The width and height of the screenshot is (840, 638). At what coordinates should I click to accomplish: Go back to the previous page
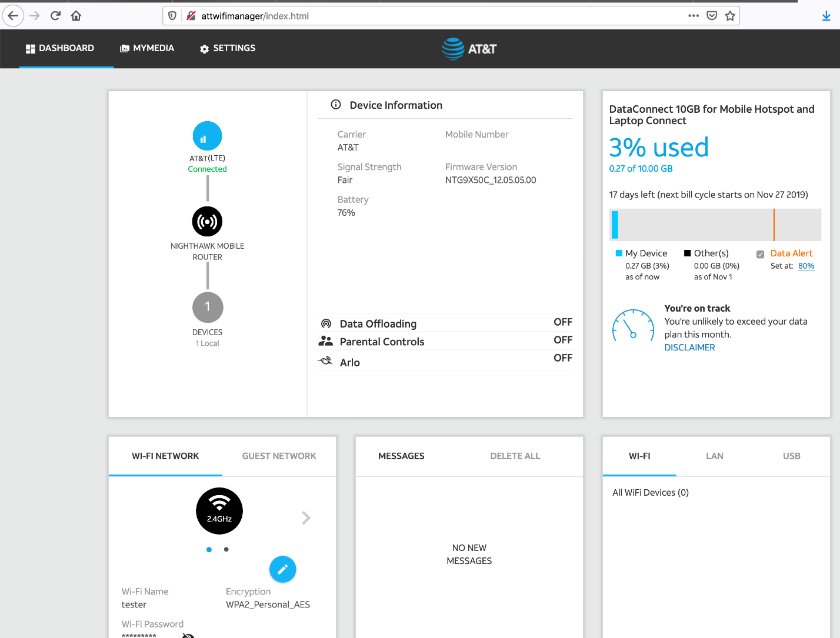[x=13, y=16]
